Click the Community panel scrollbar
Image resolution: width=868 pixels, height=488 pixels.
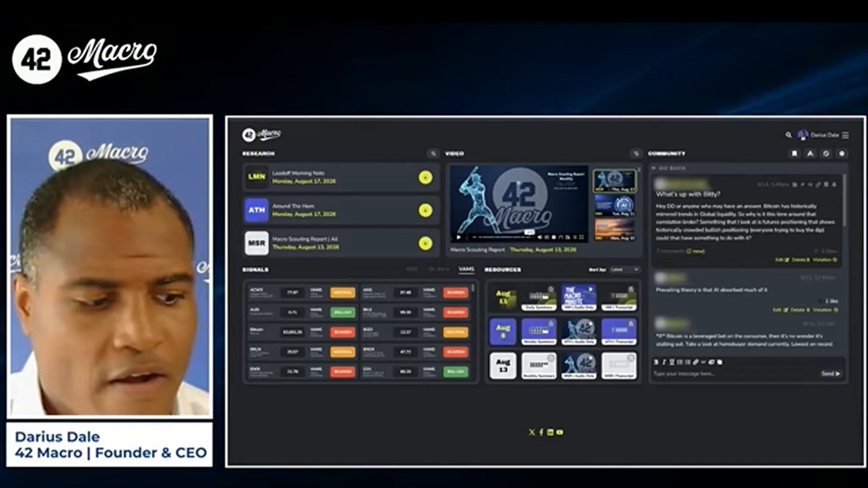point(844,202)
